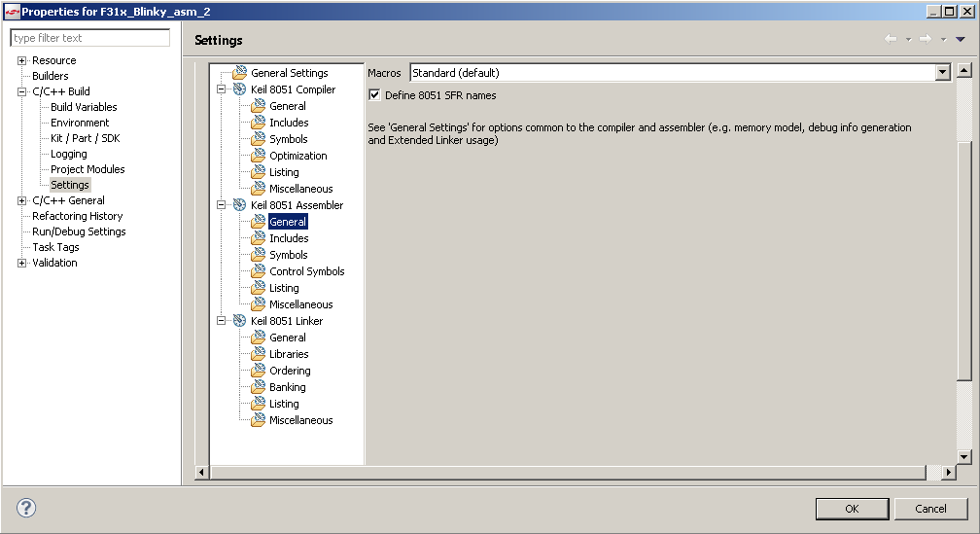Select Project Modules in the left tree
980x534 pixels.
[87, 169]
